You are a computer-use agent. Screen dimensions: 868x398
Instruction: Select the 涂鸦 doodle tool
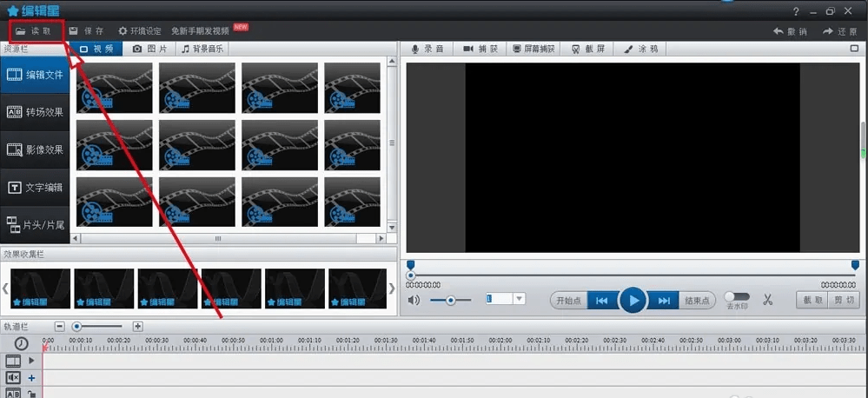point(641,50)
